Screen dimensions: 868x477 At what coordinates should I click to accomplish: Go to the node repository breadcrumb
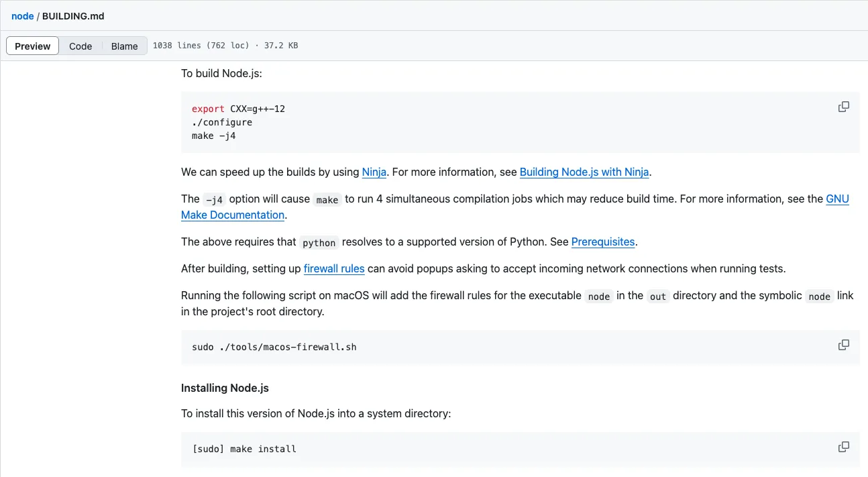pyautogui.click(x=22, y=16)
